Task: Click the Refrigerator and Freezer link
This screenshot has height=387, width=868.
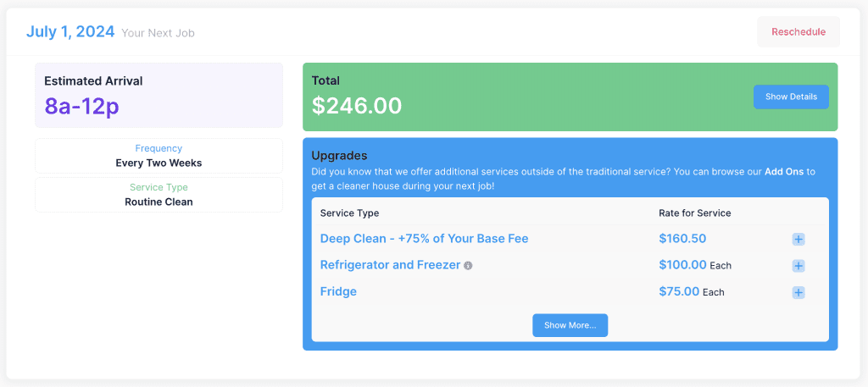Action: tap(390, 265)
